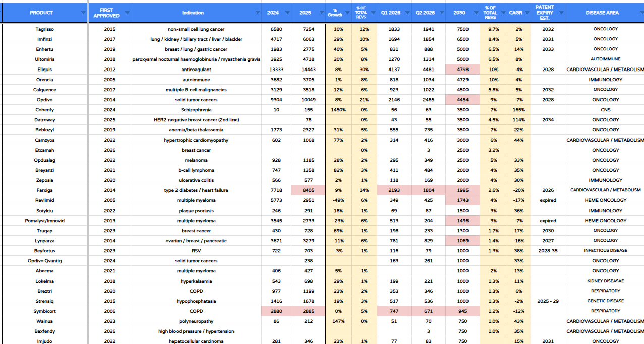Select the 'paroxysmal nocturnal haemoglobinuria / myasthenia gravis' cell
The width and height of the screenshot is (644, 344).
[196, 59]
